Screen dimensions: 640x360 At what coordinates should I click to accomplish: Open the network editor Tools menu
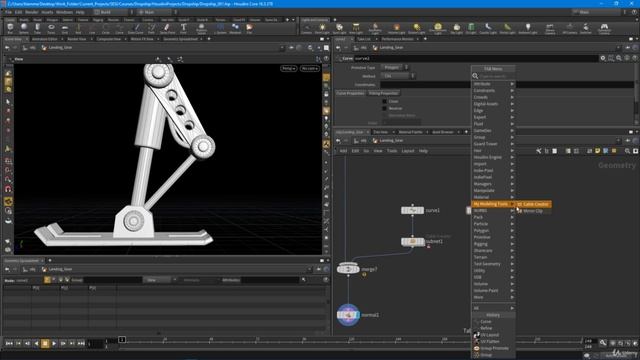click(392, 151)
